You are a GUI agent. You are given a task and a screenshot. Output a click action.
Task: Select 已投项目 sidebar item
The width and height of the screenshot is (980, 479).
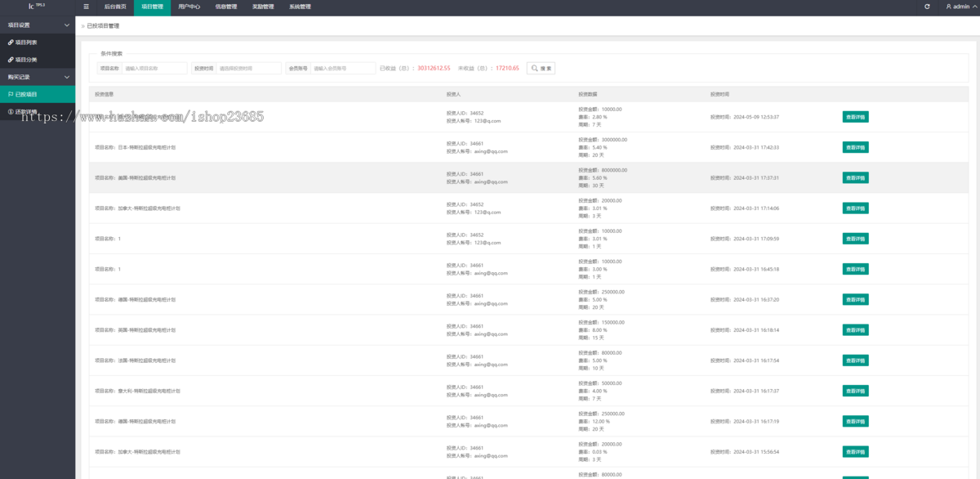38,94
